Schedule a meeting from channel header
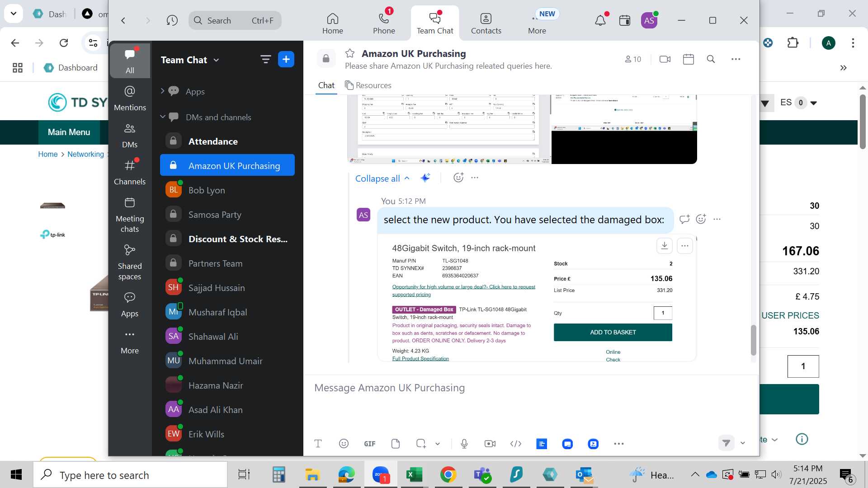The width and height of the screenshot is (868, 488). 689,59
